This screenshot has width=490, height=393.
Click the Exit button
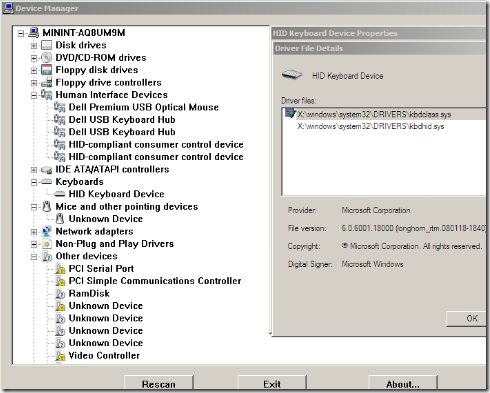click(272, 383)
